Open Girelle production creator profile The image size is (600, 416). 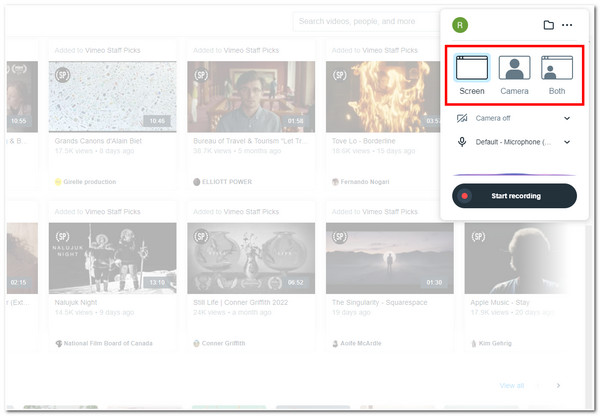(86, 182)
